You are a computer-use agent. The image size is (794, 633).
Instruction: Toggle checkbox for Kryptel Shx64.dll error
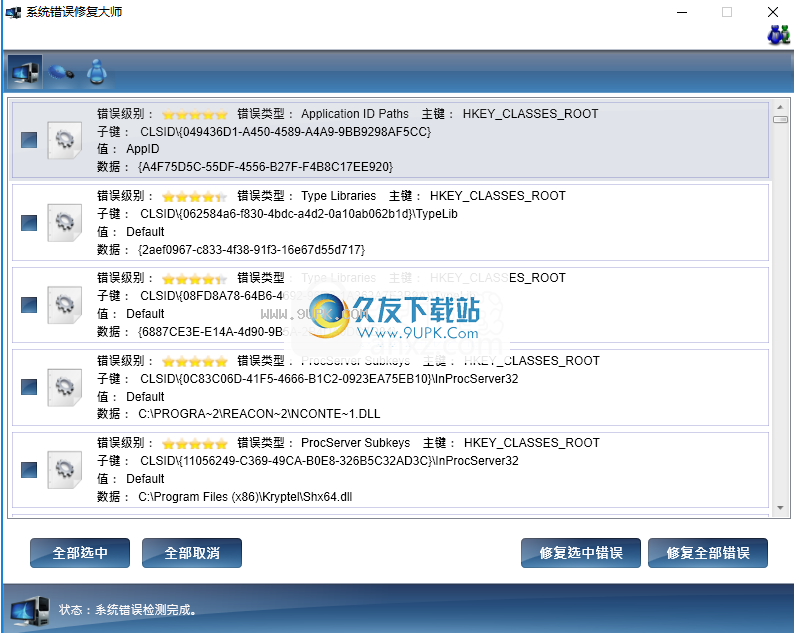pyautogui.click(x=29, y=470)
